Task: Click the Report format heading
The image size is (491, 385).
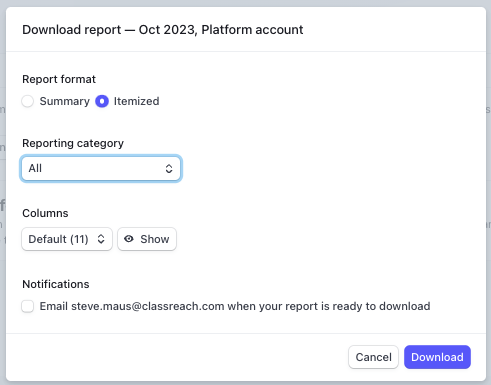Action: click(59, 79)
